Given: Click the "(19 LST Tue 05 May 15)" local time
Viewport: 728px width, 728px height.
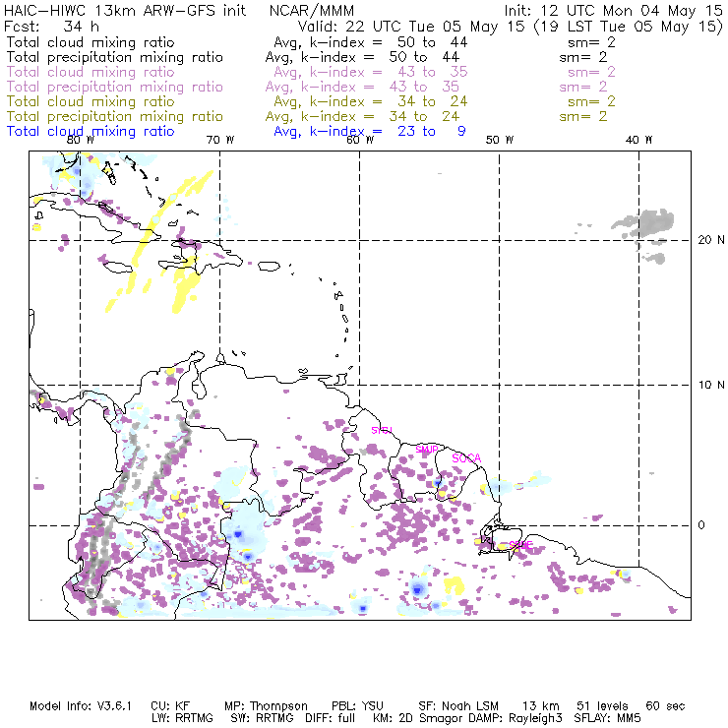Looking at the screenshot, I should pos(629,27).
